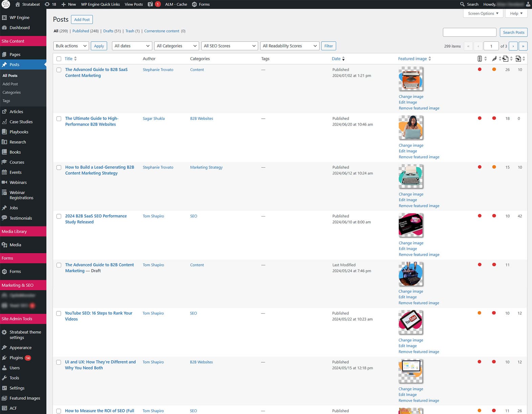The image size is (532, 414).
Task: Open the Bulk actions dropdown
Action: coord(71,46)
